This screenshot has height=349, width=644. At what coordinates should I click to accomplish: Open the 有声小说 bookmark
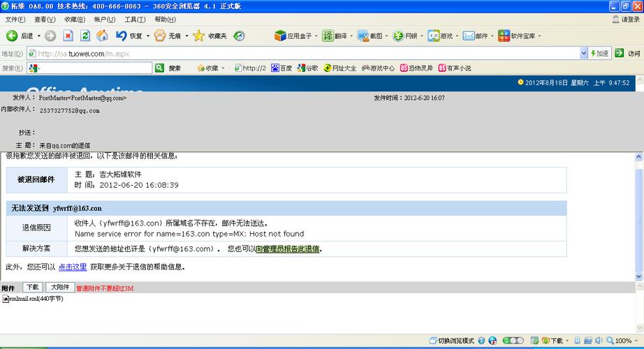[455, 68]
